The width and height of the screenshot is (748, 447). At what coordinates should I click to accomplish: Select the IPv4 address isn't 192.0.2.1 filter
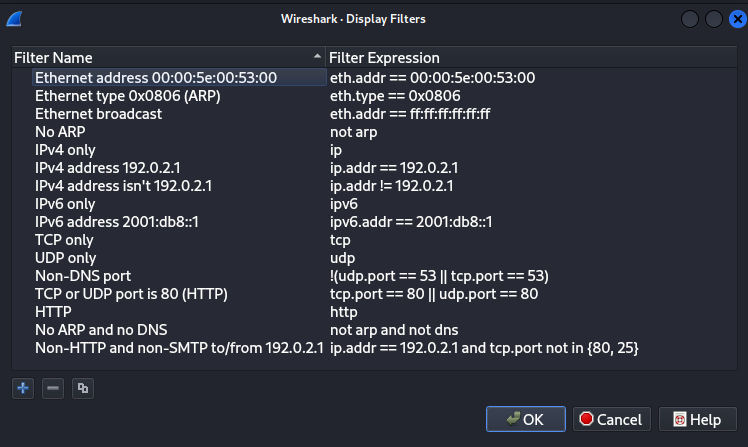(124, 186)
